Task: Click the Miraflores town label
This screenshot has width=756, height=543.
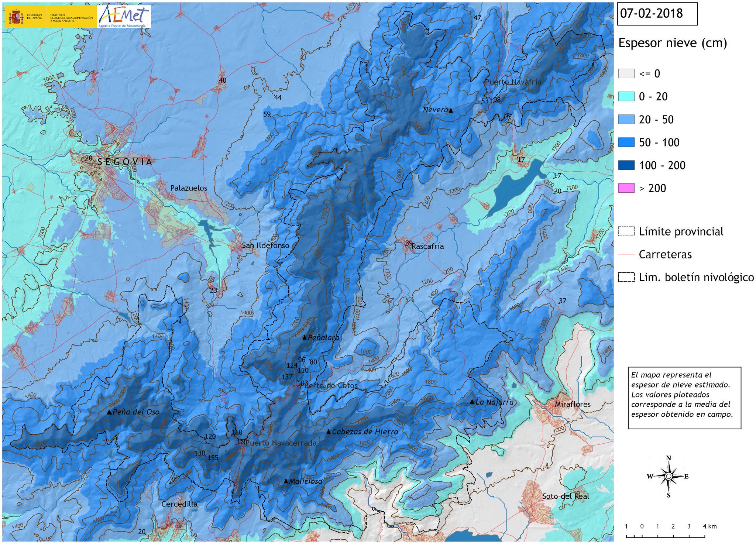Action: point(573,404)
